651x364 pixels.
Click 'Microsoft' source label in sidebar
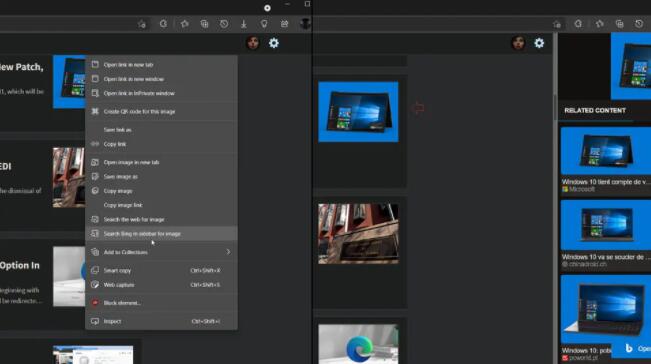click(582, 189)
